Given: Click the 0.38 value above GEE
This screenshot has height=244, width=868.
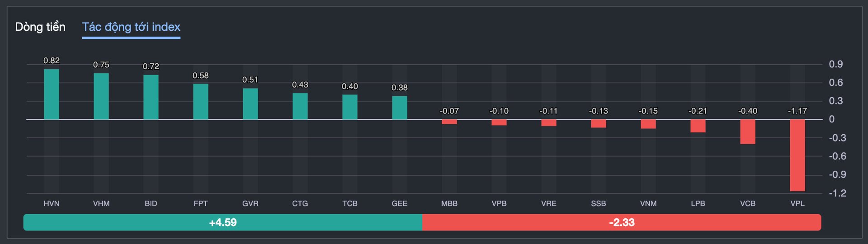Looking at the screenshot, I should tap(400, 88).
